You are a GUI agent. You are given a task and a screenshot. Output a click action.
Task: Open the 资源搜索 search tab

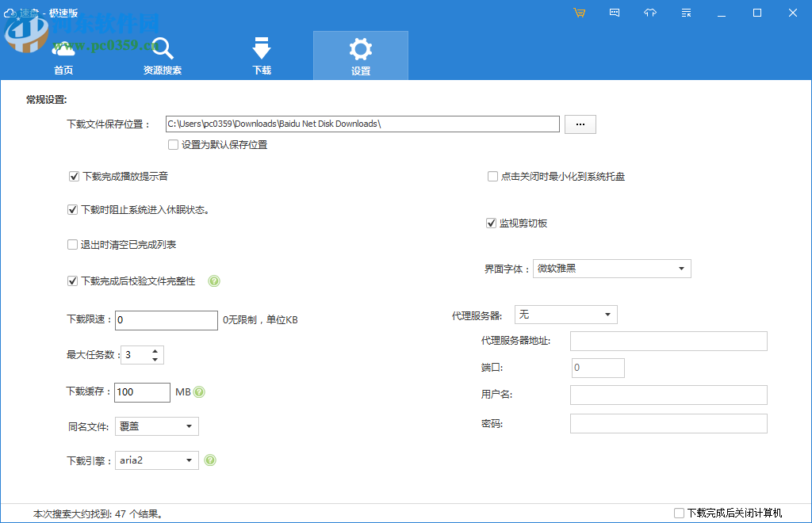(x=163, y=56)
